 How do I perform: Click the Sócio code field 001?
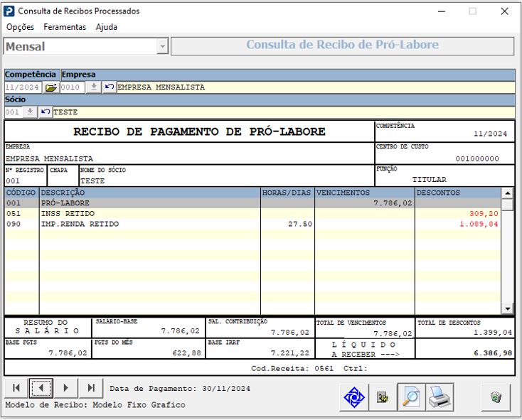14,112
